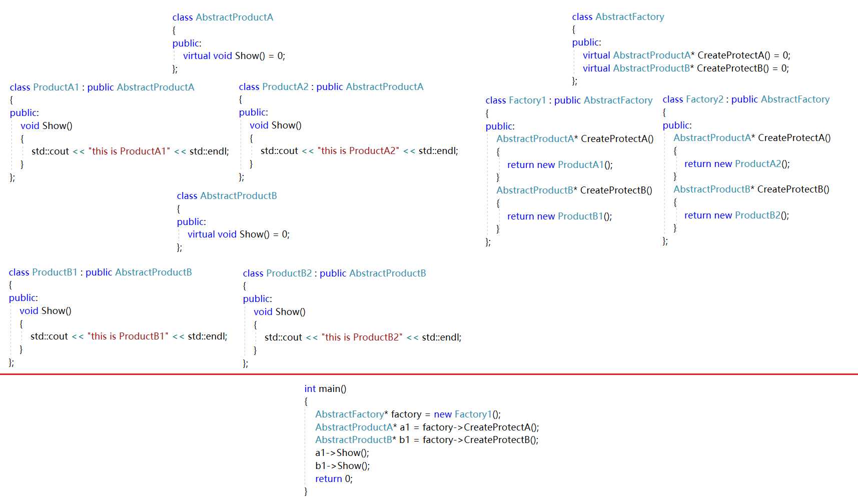The image size is (858, 504).
Task: Click 'return new ProductA2();' in Factory2
Action: (x=737, y=164)
